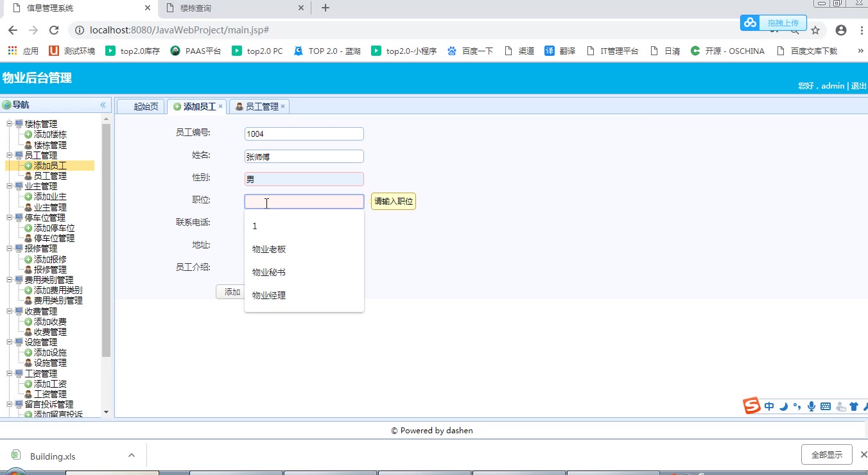Toggle Sogou punctuation mode icon
Screen dimensions: 868x475
tap(797, 406)
